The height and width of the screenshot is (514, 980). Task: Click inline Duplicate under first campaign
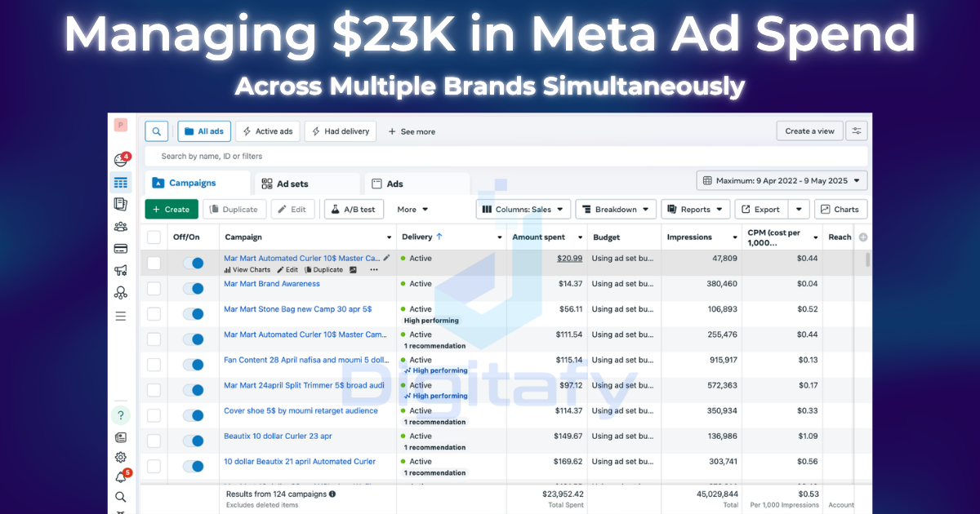click(x=324, y=270)
